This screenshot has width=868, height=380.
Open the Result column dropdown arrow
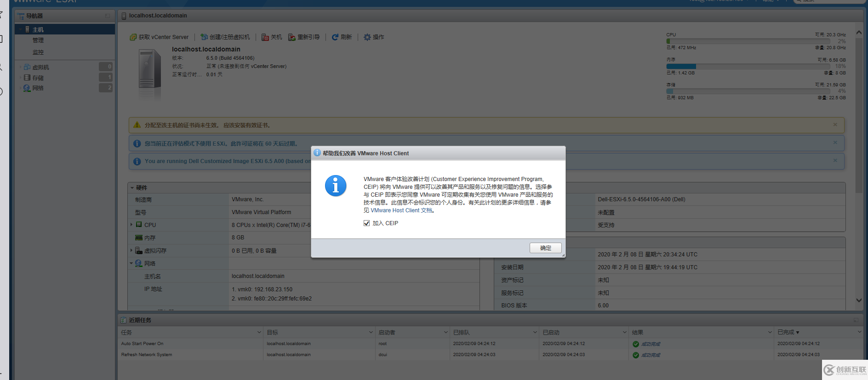click(x=770, y=332)
